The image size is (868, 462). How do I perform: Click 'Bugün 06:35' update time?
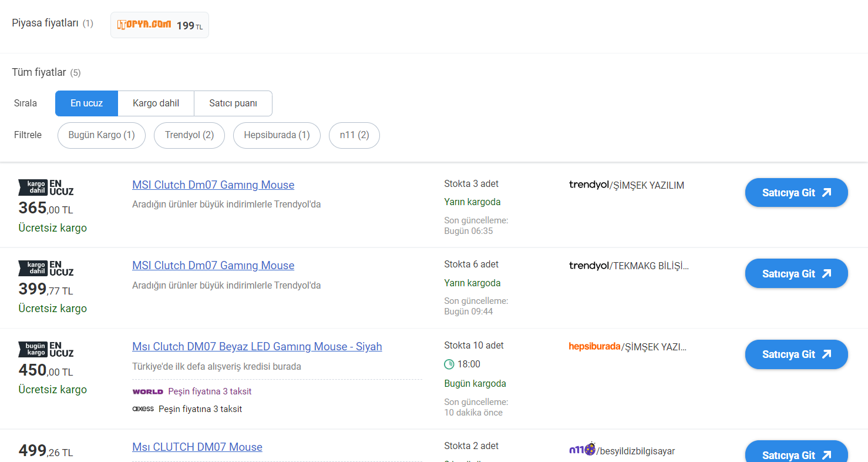pyautogui.click(x=469, y=231)
